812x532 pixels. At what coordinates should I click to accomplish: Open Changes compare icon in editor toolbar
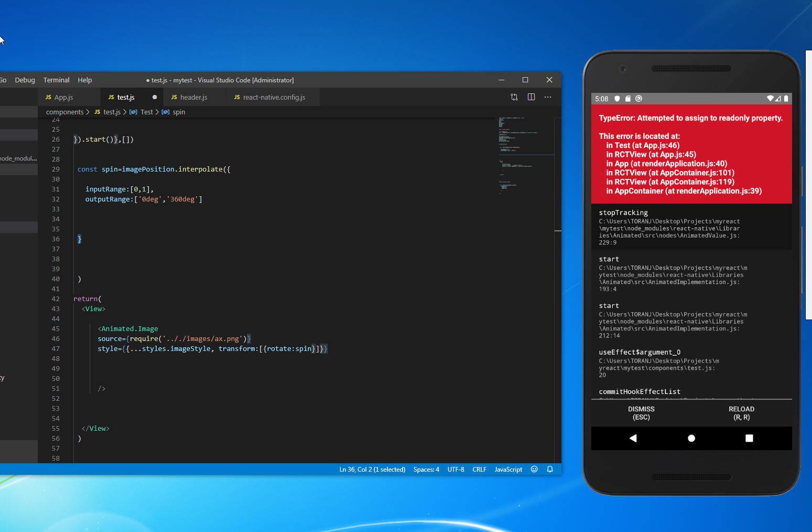514,97
